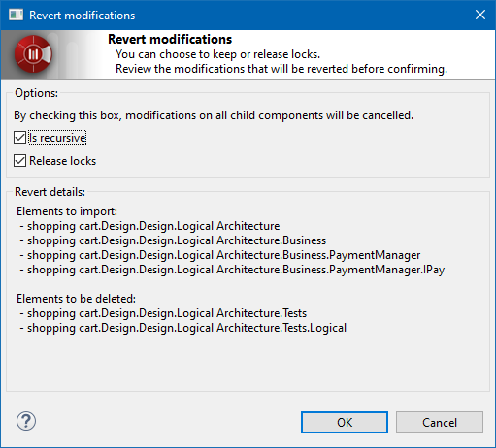Click the help question mark icon
This screenshot has width=496, height=448.
[26, 421]
